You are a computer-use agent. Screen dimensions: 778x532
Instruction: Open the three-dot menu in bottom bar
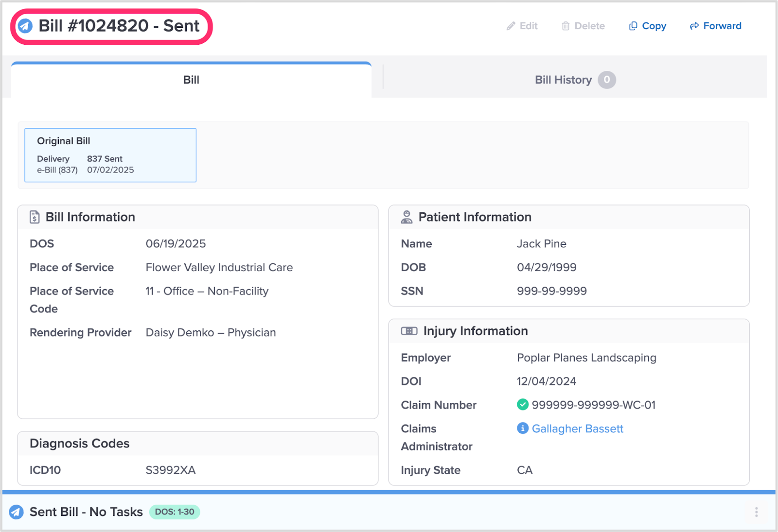pos(756,512)
